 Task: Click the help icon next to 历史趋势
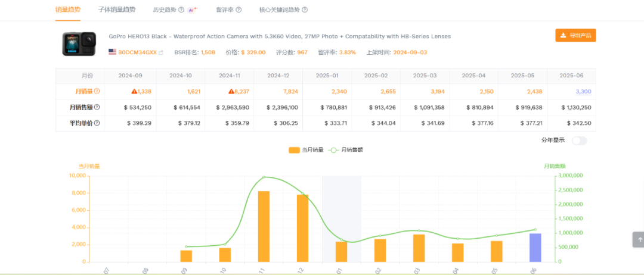pyautogui.click(x=181, y=10)
